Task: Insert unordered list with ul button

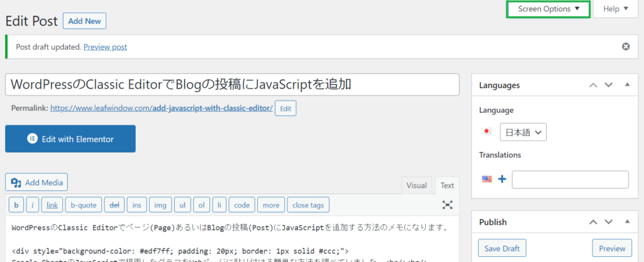Action: (182, 205)
